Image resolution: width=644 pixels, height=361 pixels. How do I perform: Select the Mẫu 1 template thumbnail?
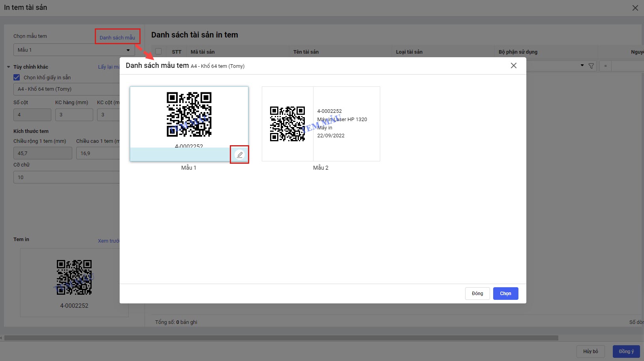(x=189, y=124)
